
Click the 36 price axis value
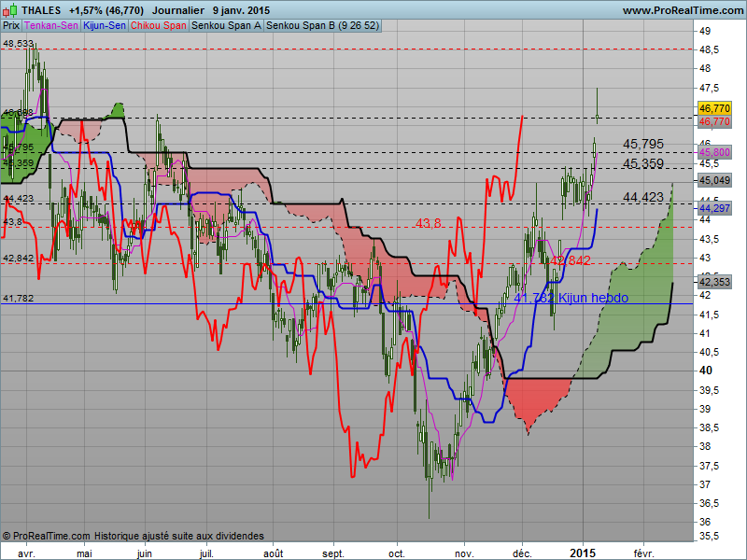(x=705, y=522)
